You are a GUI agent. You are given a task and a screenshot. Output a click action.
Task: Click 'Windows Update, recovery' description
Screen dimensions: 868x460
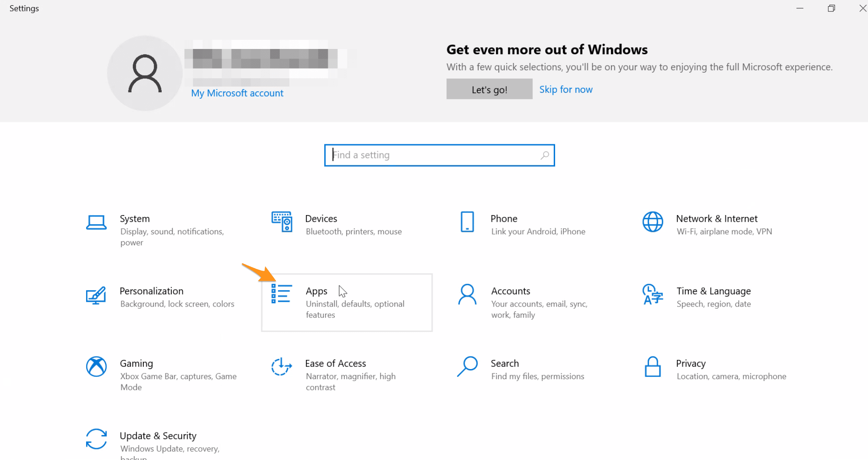170,452
